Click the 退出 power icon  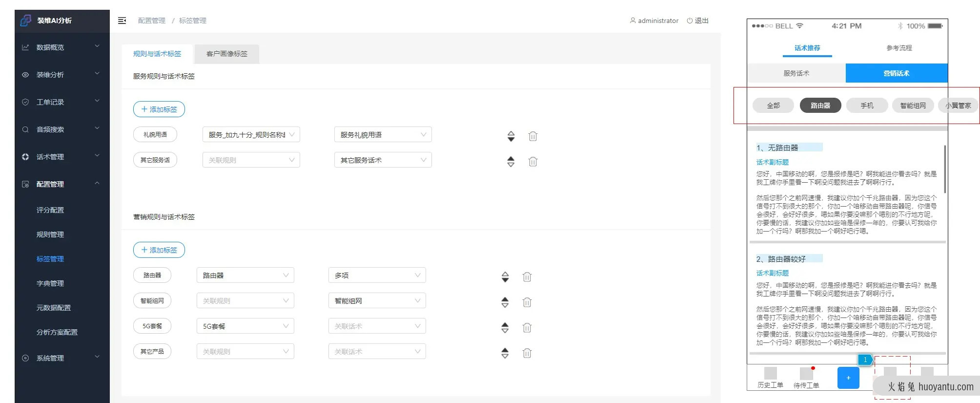click(x=690, y=21)
